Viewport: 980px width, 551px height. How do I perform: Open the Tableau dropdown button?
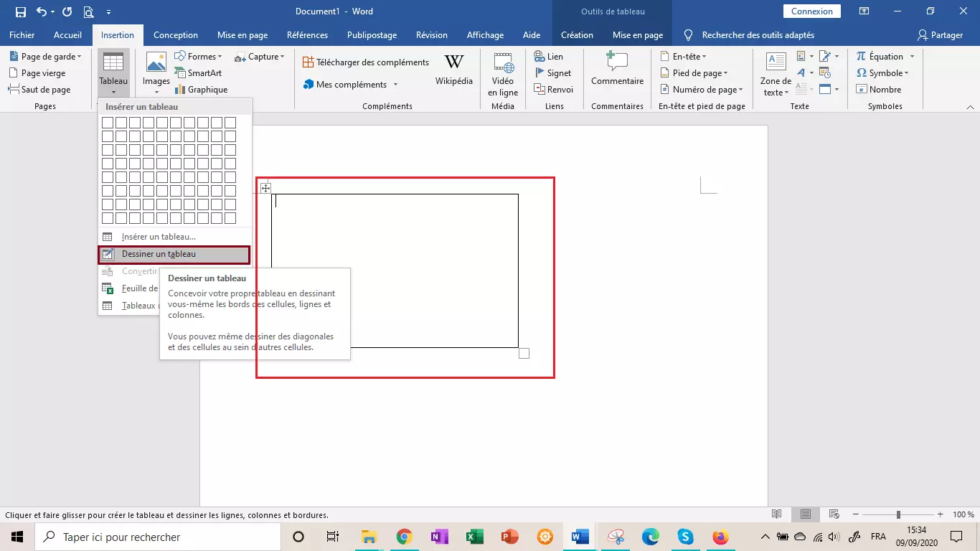point(113,73)
